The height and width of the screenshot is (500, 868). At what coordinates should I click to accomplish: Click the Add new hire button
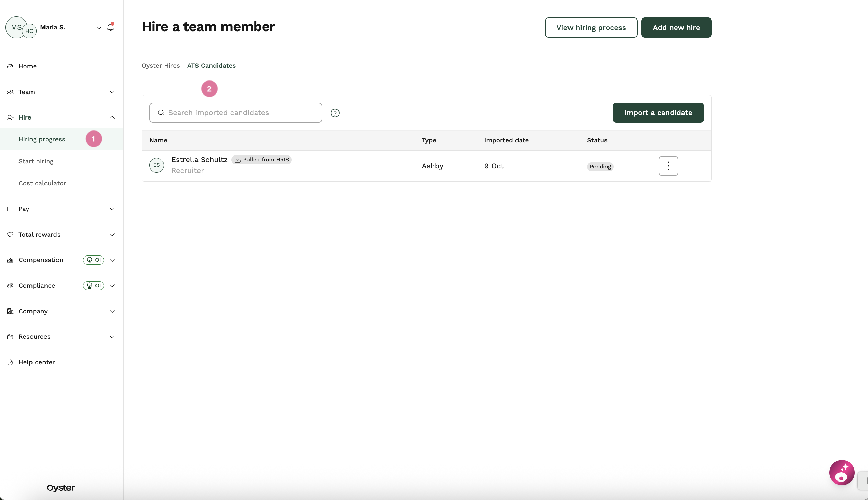(x=676, y=27)
